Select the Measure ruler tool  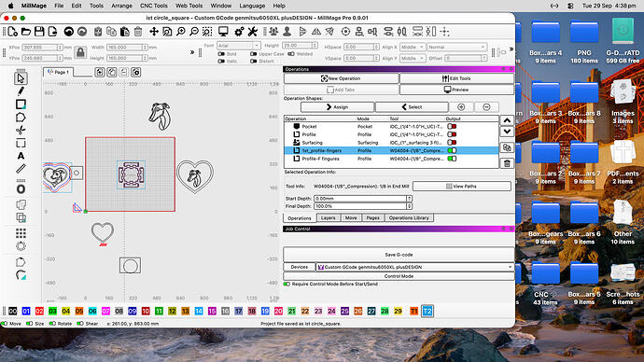(21, 169)
